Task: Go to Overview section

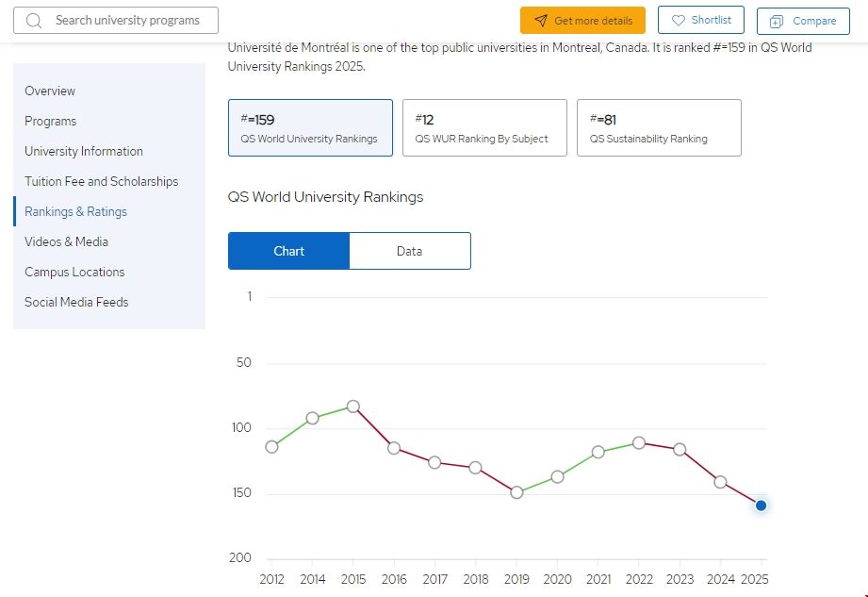Action: (x=50, y=91)
